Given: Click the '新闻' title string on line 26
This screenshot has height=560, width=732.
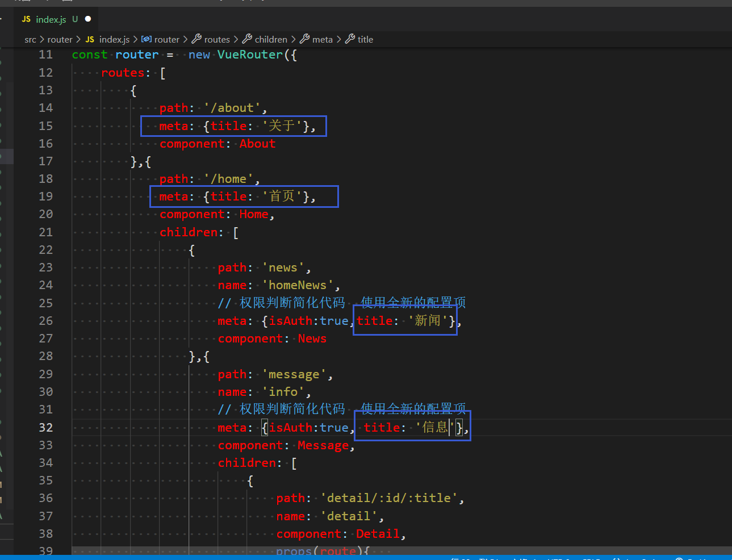Looking at the screenshot, I should tap(428, 321).
